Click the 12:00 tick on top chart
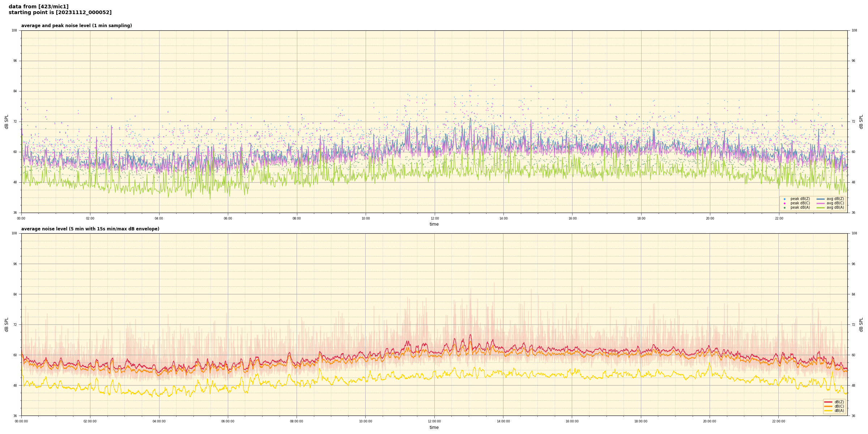Image resolution: width=868 pixels, height=434 pixels. 434,218
